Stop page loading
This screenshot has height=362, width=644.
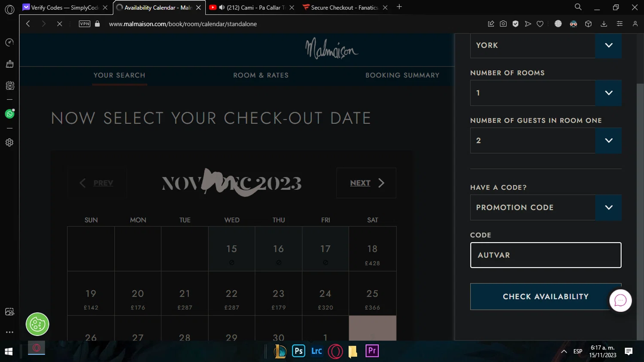[60, 24]
